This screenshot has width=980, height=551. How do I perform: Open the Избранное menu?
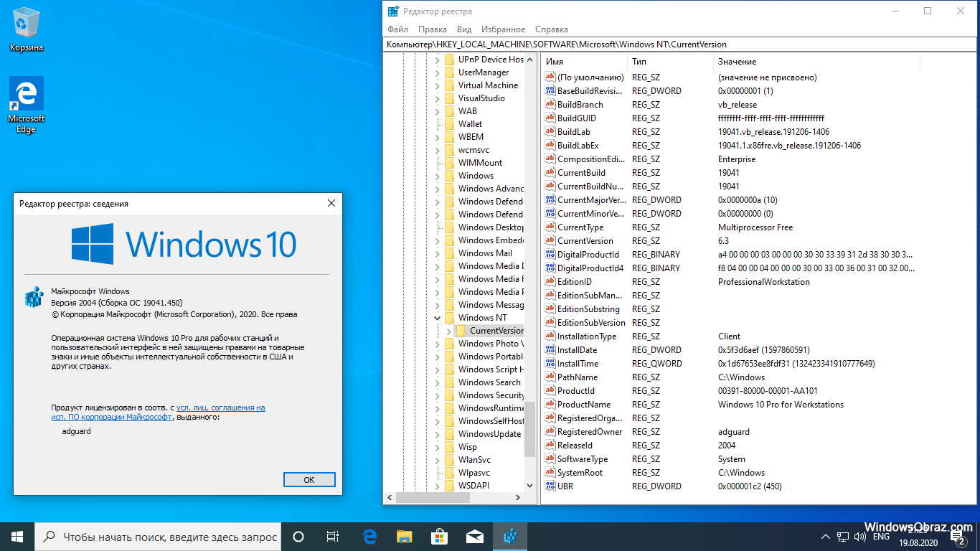pos(503,29)
